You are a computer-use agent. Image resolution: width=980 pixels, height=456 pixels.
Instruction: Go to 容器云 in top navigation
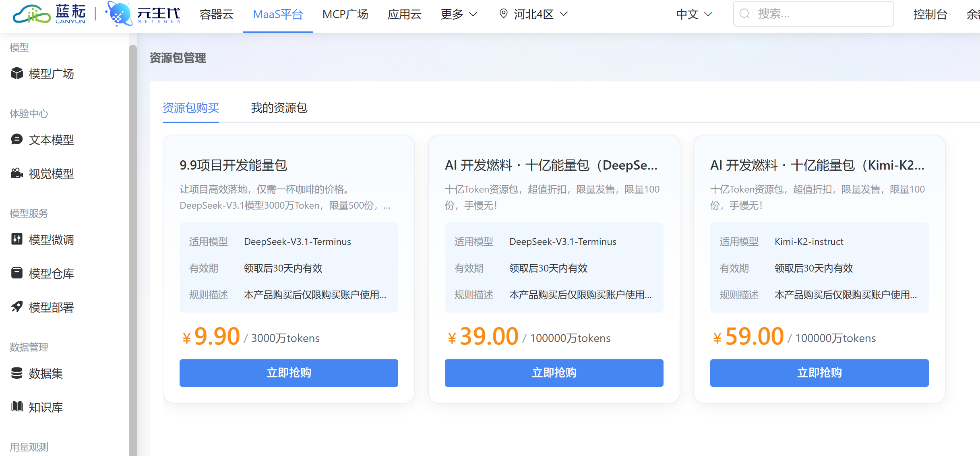tap(217, 14)
